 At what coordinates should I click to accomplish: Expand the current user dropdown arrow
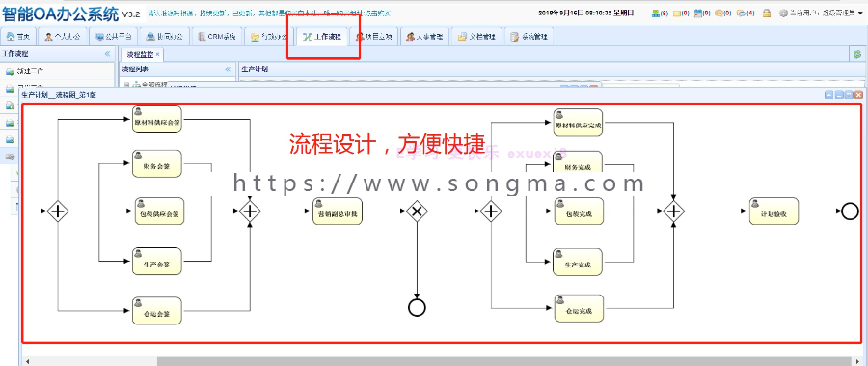point(860,13)
